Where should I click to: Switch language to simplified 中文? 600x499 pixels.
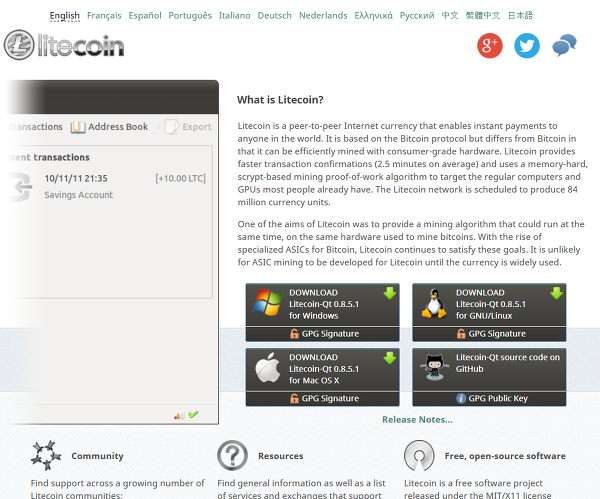(x=450, y=16)
